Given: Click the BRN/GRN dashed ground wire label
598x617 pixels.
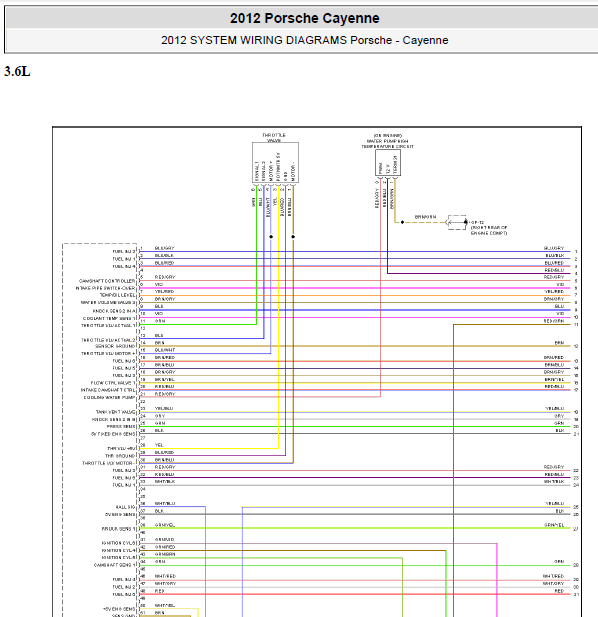Looking at the screenshot, I should point(425,217).
